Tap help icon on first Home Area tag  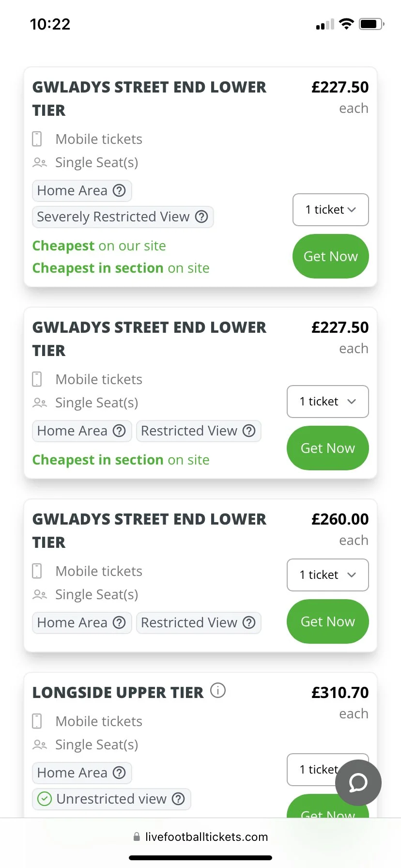119,190
